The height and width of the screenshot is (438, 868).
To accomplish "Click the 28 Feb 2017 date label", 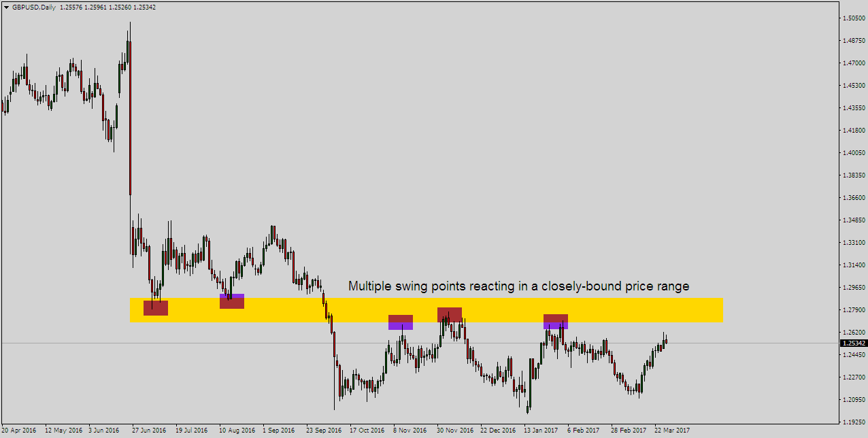I will pos(629,431).
